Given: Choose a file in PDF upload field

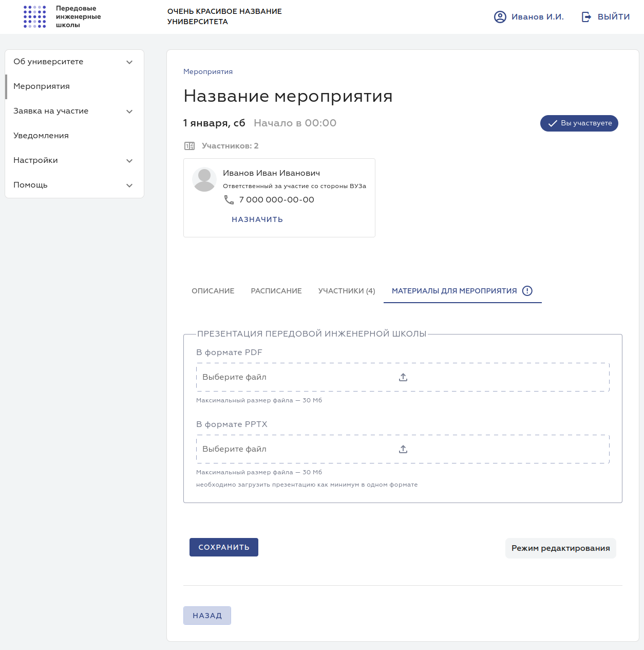Looking at the screenshot, I should pyautogui.click(x=403, y=377).
